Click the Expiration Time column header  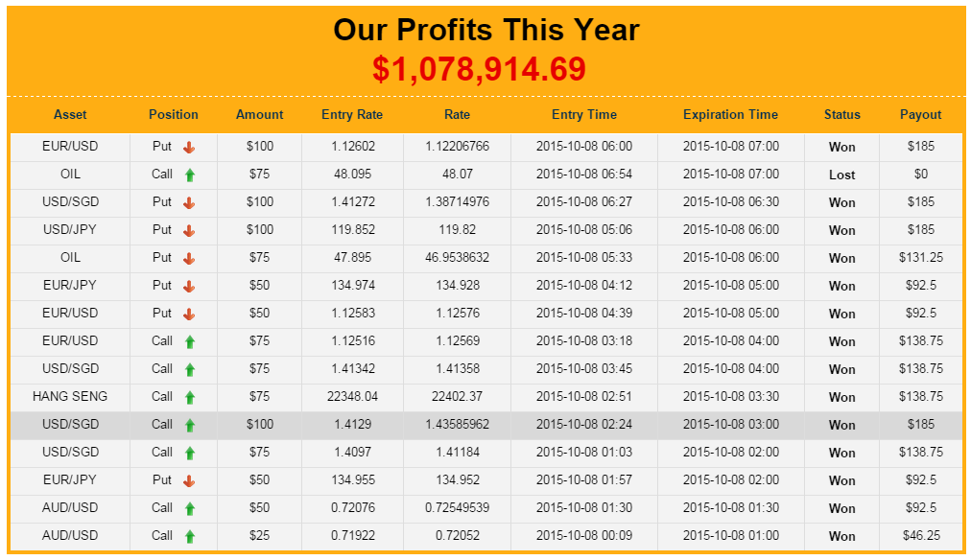pyautogui.click(x=730, y=114)
